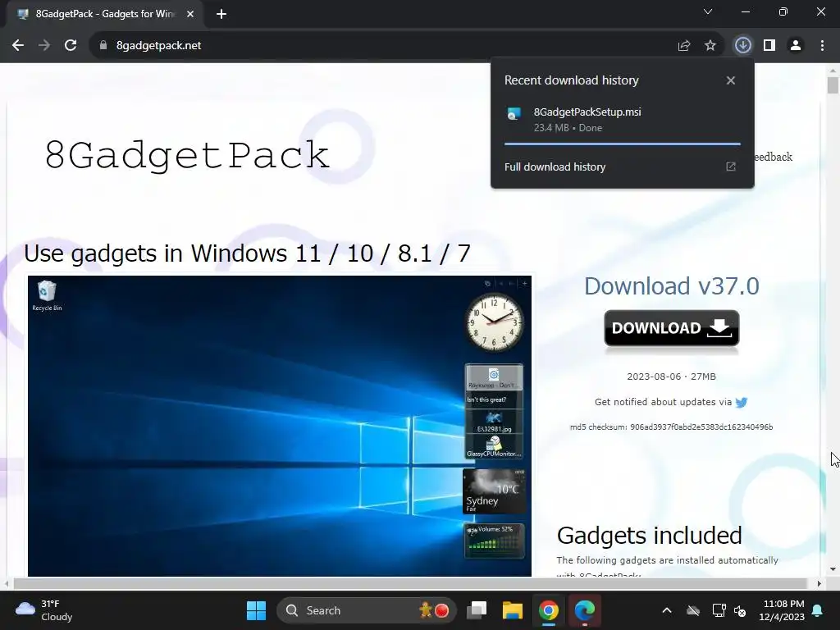The width and height of the screenshot is (840, 630).
Task: Click the scroll down arrow
Action: click(x=833, y=569)
